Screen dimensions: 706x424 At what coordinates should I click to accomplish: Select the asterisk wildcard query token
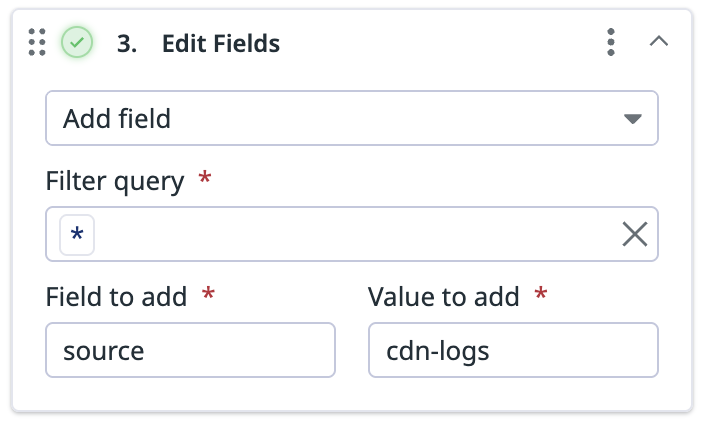click(x=77, y=235)
